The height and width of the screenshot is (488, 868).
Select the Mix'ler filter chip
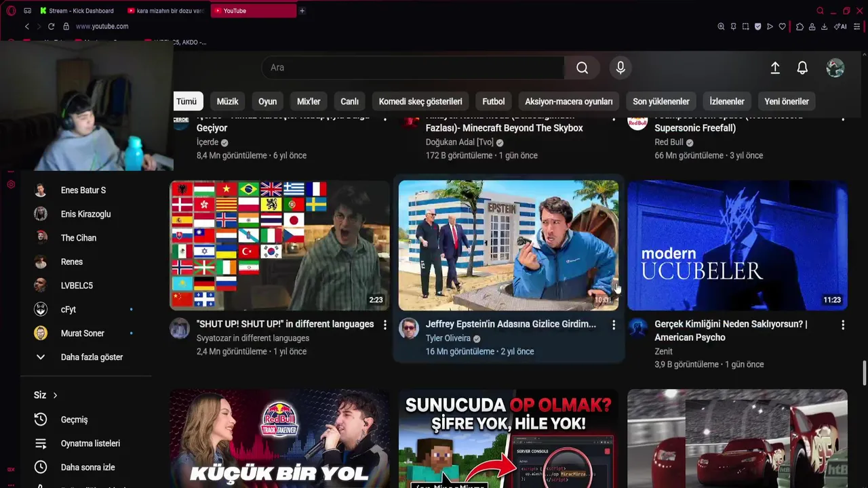click(309, 102)
